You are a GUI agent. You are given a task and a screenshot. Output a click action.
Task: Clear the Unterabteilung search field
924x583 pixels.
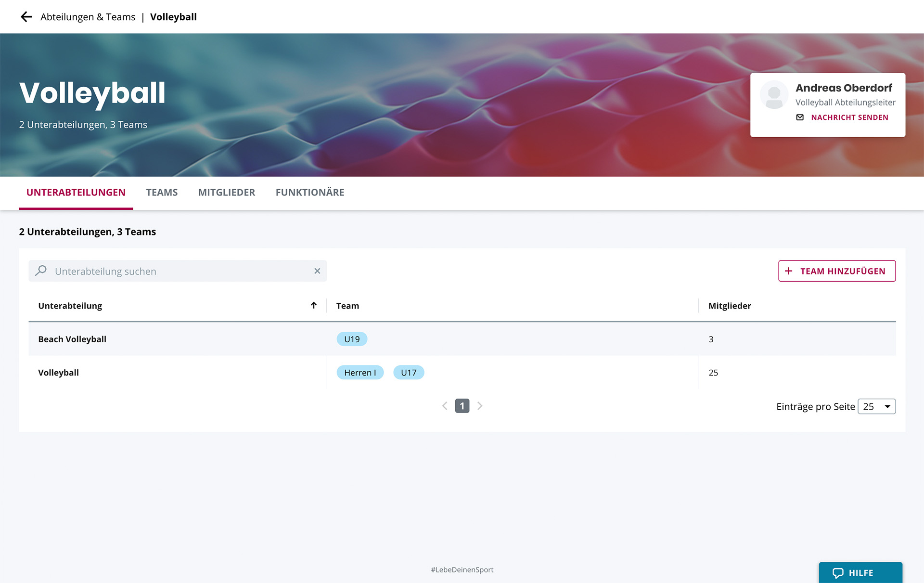(317, 271)
